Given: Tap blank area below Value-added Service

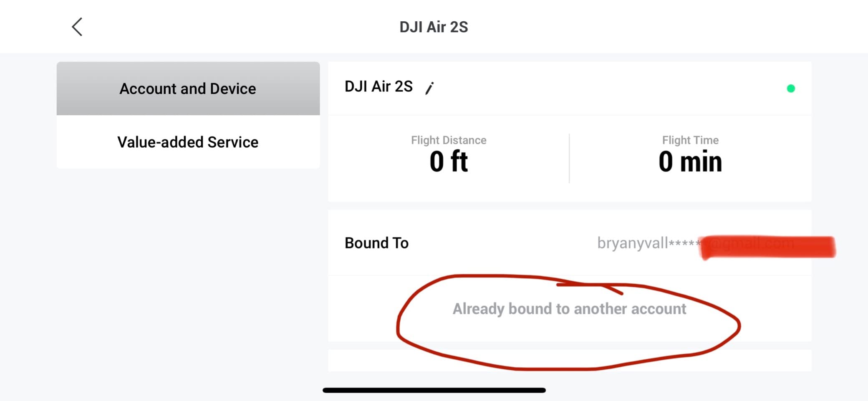Looking at the screenshot, I should pyautogui.click(x=188, y=271).
